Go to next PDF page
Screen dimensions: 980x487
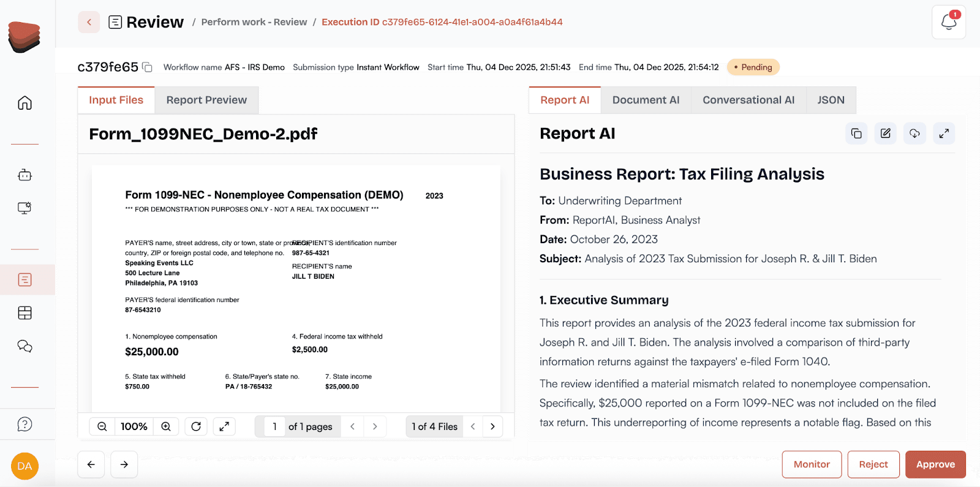pyautogui.click(x=375, y=426)
